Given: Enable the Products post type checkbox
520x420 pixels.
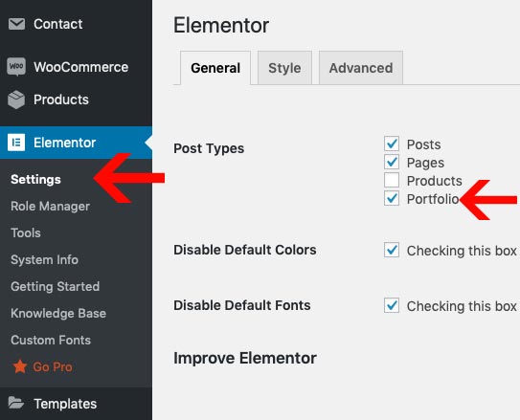Looking at the screenshot, I should (392, 180).
